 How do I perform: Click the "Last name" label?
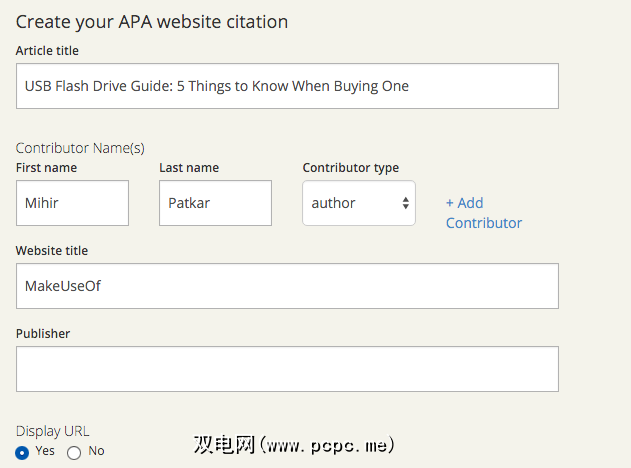click(189, 168)
